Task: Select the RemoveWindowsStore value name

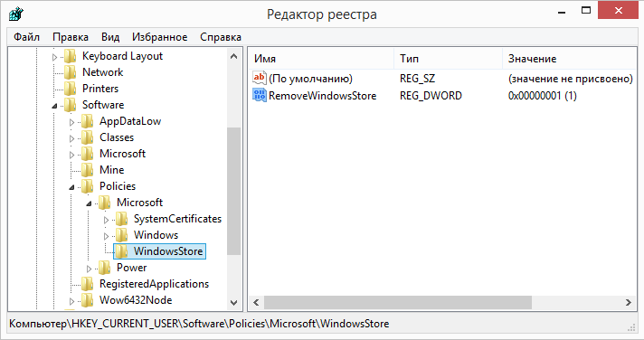Action: [x=322, y=96]
